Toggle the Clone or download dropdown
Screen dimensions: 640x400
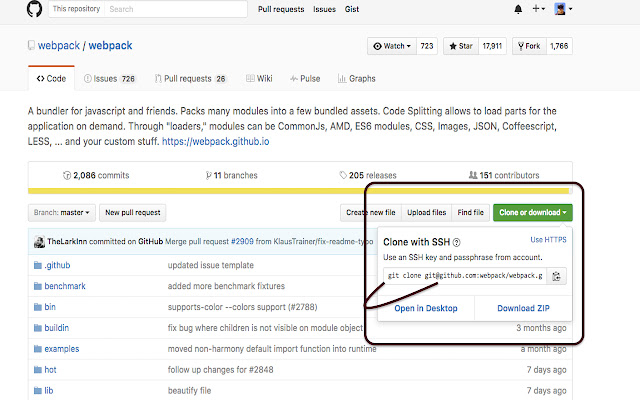533,213
